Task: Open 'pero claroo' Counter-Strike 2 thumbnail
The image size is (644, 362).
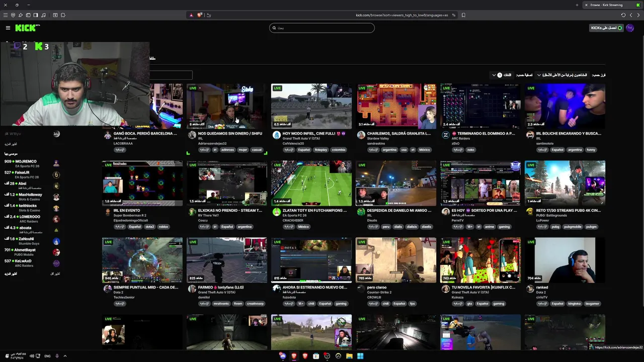Action: pyautogui.click(x=396, y=260)
